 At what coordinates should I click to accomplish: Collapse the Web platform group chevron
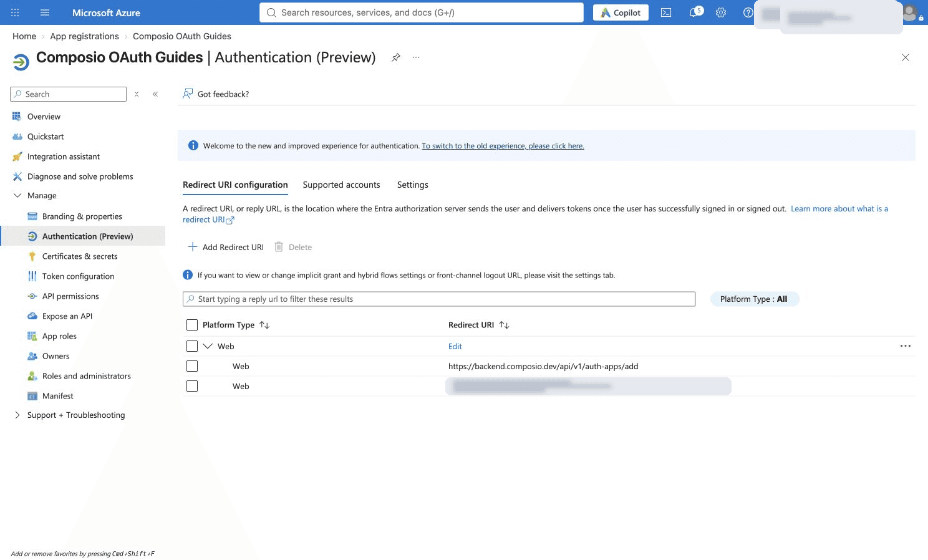pos(208,346)
